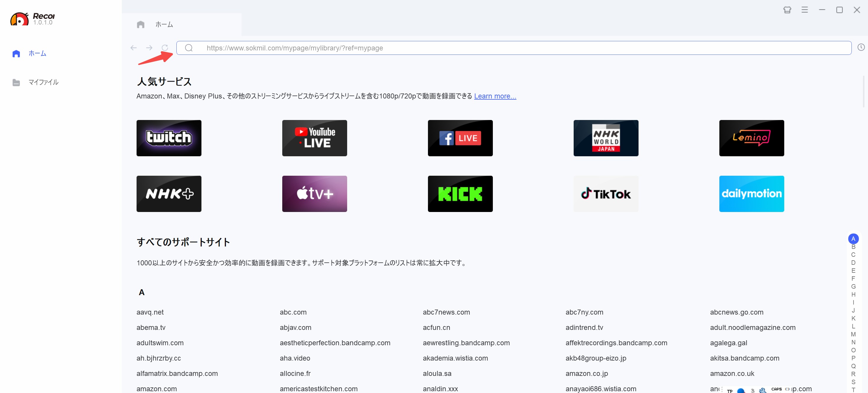Open alfamatrix.bandcamp.com link
868x393 pixels.
[x=177, y=374]
